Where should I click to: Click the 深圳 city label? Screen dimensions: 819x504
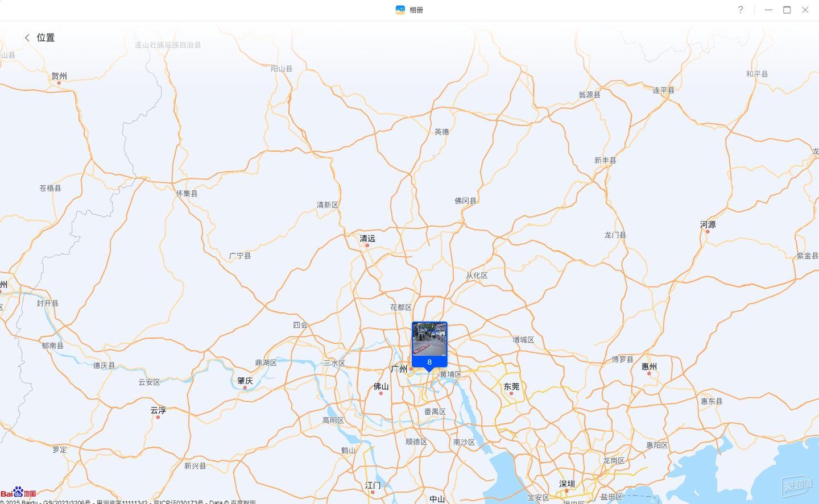567,484
